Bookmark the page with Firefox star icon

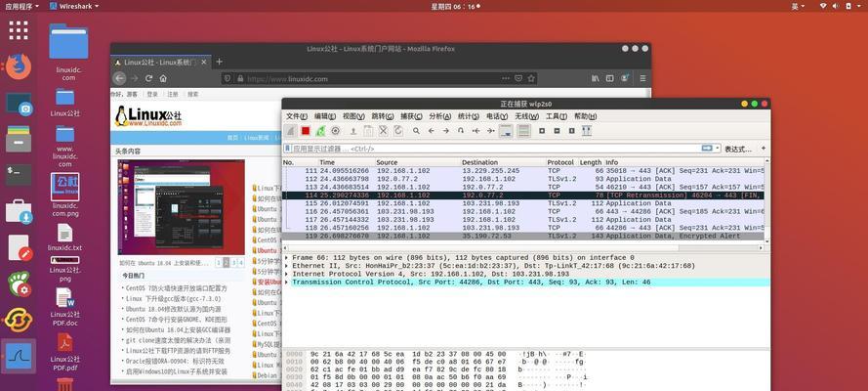(531, 78)
